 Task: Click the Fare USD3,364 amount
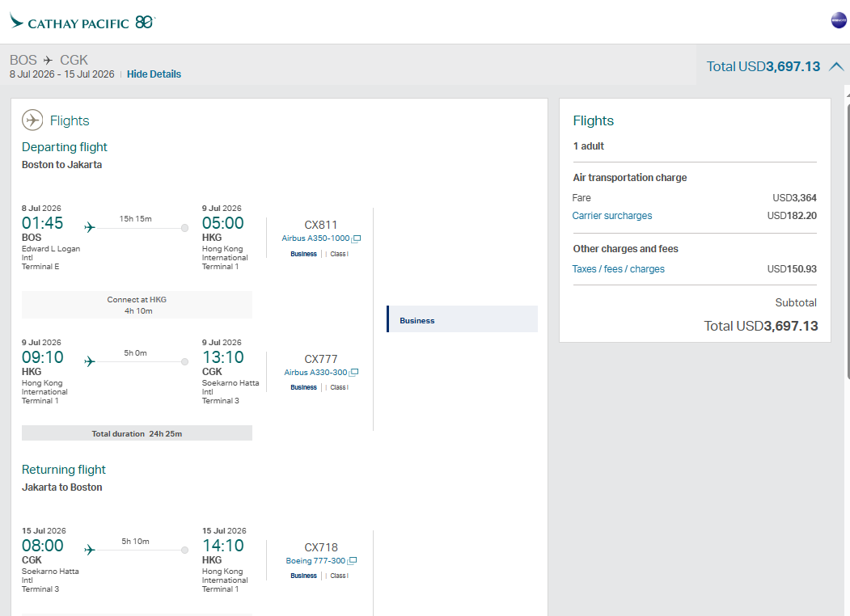click(x=794, y=198)
